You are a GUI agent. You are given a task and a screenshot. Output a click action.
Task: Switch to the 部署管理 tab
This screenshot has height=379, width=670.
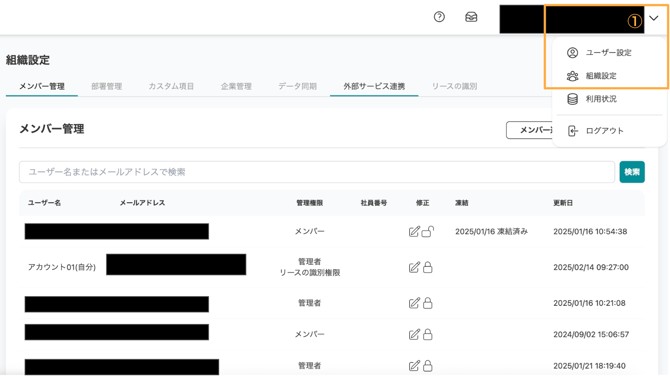point(107,86)
